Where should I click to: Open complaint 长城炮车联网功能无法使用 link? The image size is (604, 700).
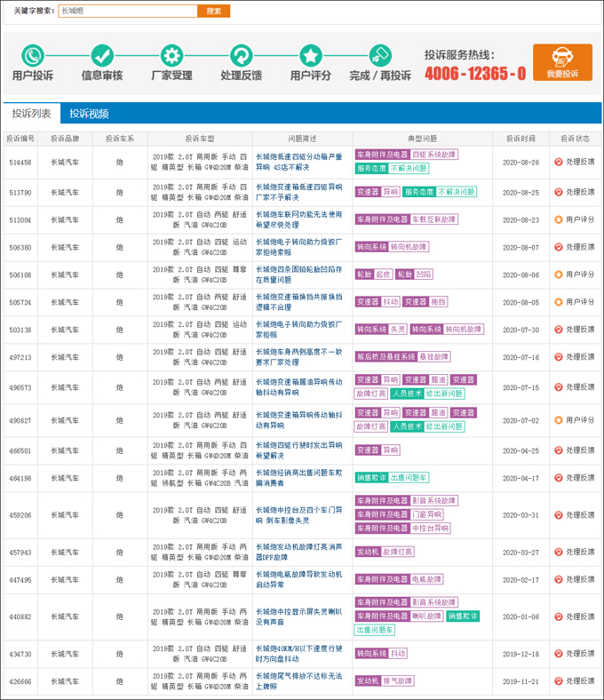pyautogui.click(x=299, y=219)
